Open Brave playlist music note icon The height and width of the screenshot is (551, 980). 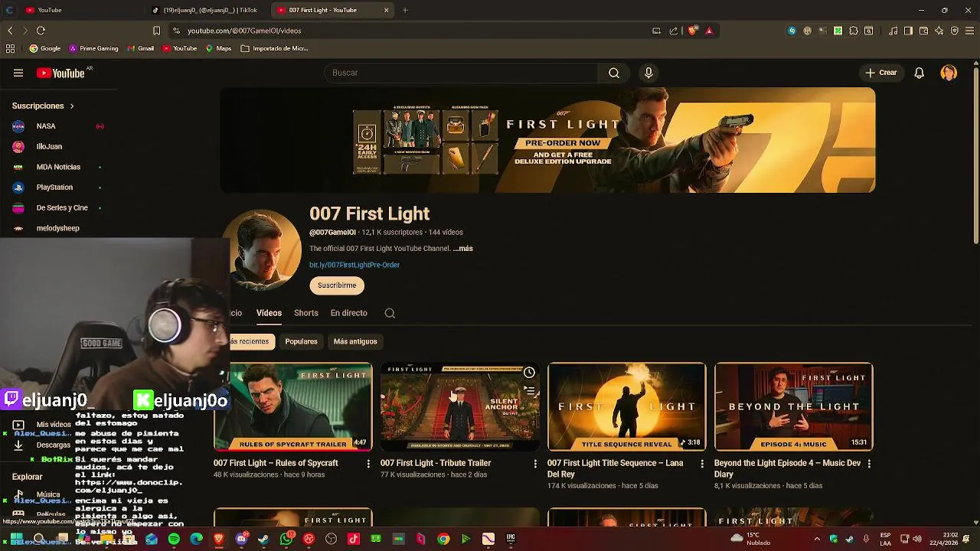tap(893, 31)
